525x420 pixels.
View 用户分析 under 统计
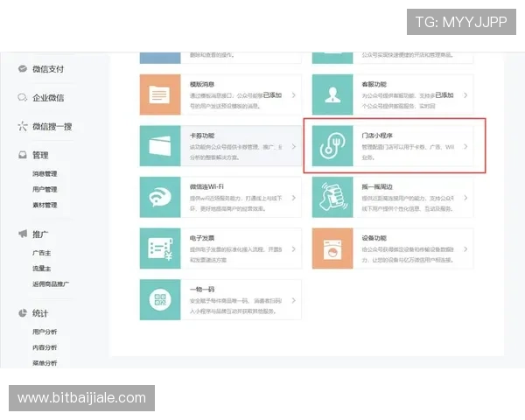point(45,332)
